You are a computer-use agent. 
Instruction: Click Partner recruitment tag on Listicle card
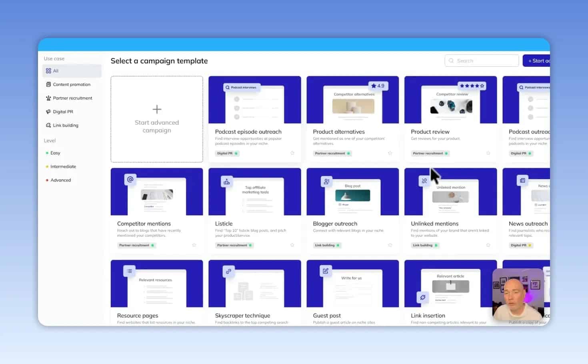tap(234, 245)
